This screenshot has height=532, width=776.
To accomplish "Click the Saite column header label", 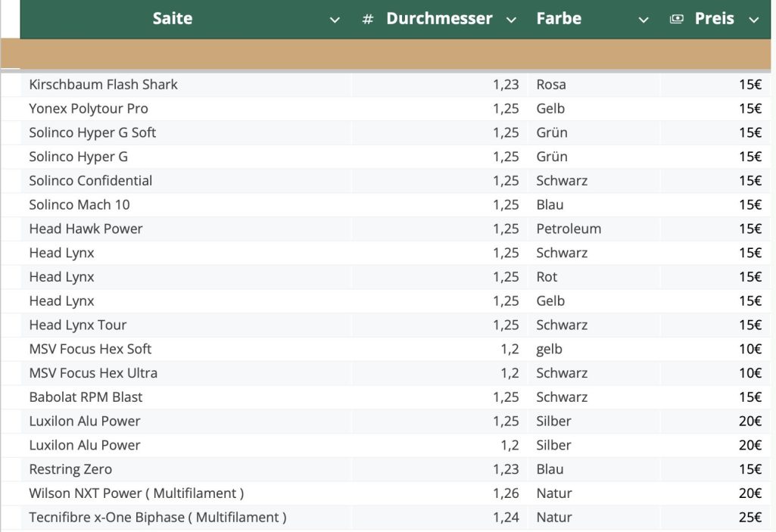I will tap(173, 19).
